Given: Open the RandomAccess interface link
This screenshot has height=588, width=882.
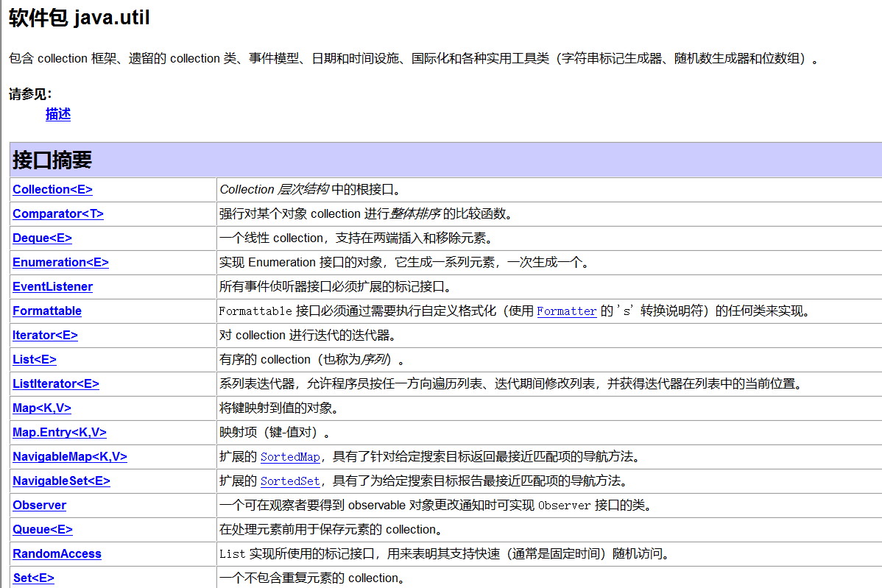Looking at the screenshot, I should coord(57,553).
